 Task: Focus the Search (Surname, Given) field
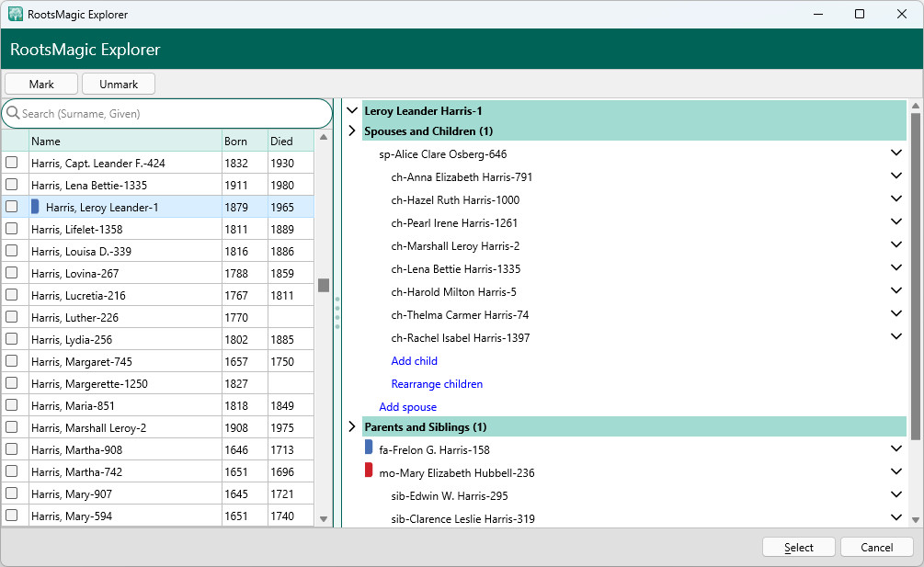167,114
